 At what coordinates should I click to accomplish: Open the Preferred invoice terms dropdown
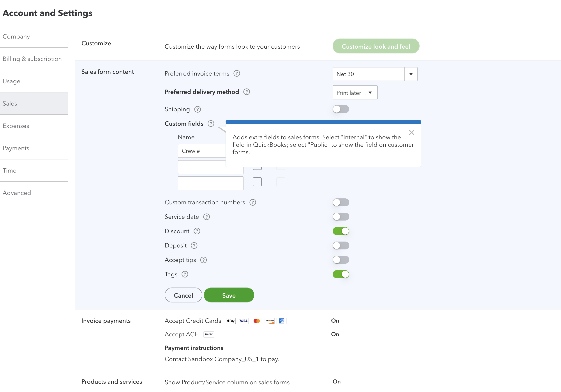411,74
